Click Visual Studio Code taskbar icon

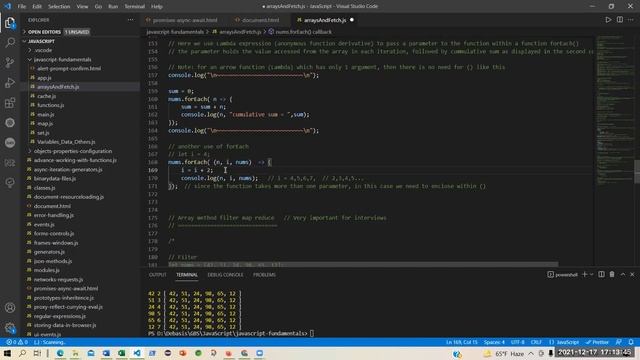pos(137,353)
